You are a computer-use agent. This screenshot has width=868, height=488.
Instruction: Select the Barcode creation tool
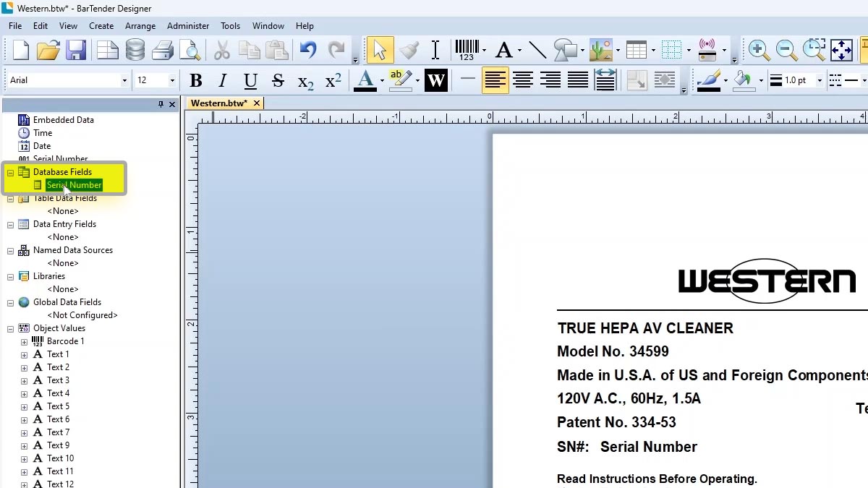pos(467,49)
